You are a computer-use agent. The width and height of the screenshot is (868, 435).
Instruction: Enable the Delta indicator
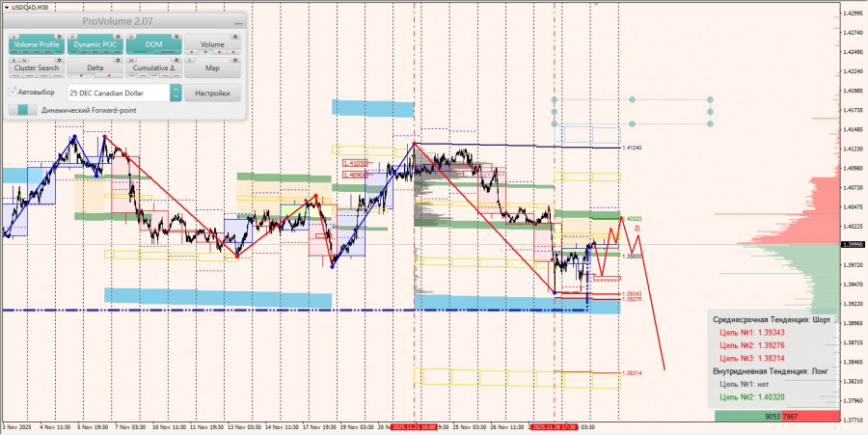coord(95,68)
